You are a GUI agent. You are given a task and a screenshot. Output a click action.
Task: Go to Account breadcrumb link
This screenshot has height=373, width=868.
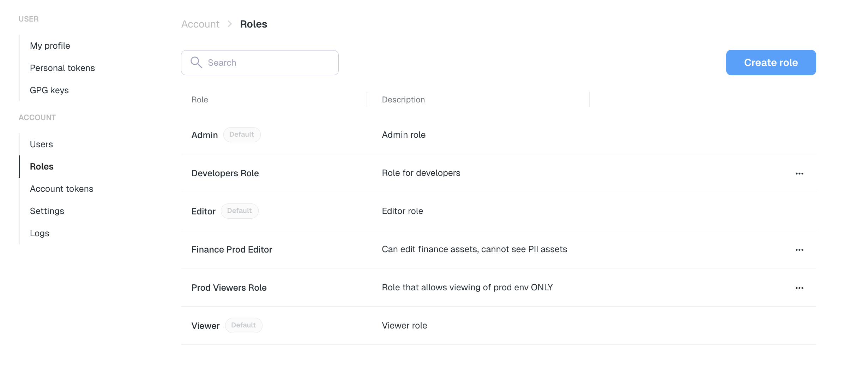tap(200, 24)
